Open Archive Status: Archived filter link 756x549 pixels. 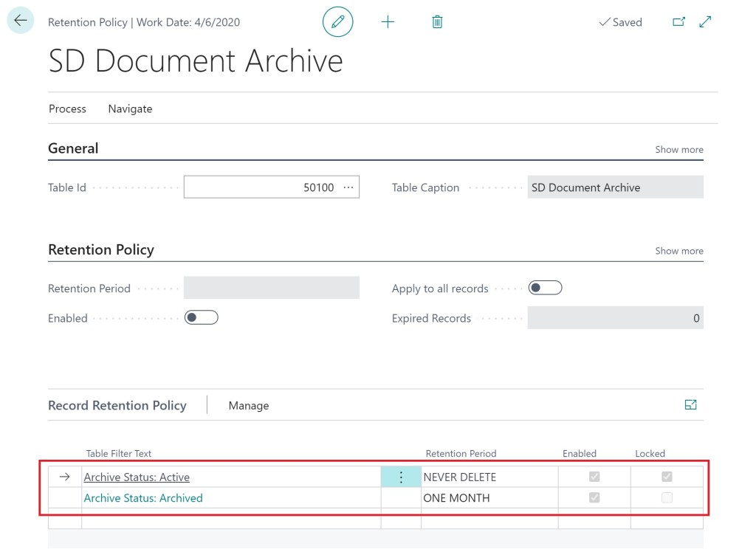pyautogui.click(x=143, y=498)
